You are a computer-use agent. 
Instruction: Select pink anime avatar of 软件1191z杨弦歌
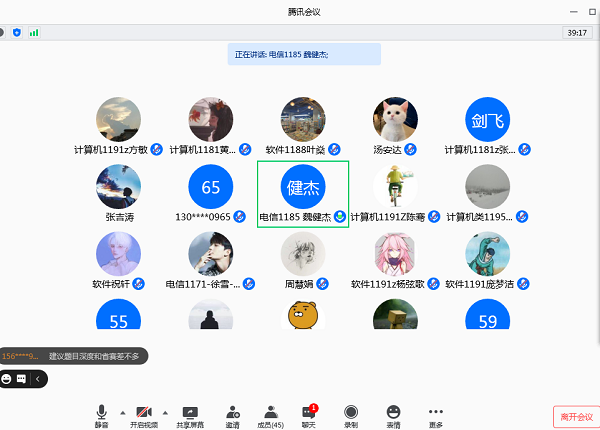pyautogui.click(x=395, y=254)
